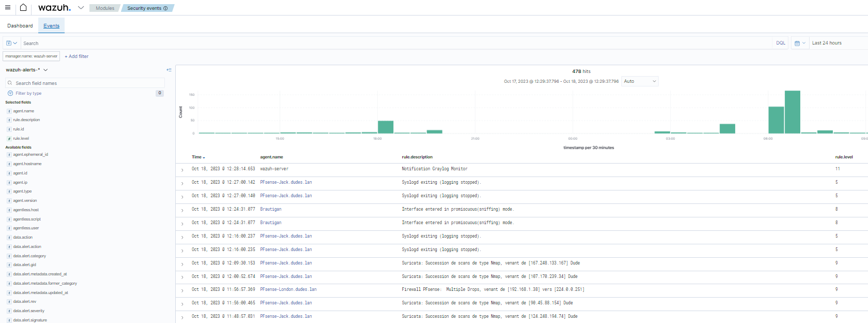
Task: Click the Filter by type icon
Action: [x=10, y=94]
